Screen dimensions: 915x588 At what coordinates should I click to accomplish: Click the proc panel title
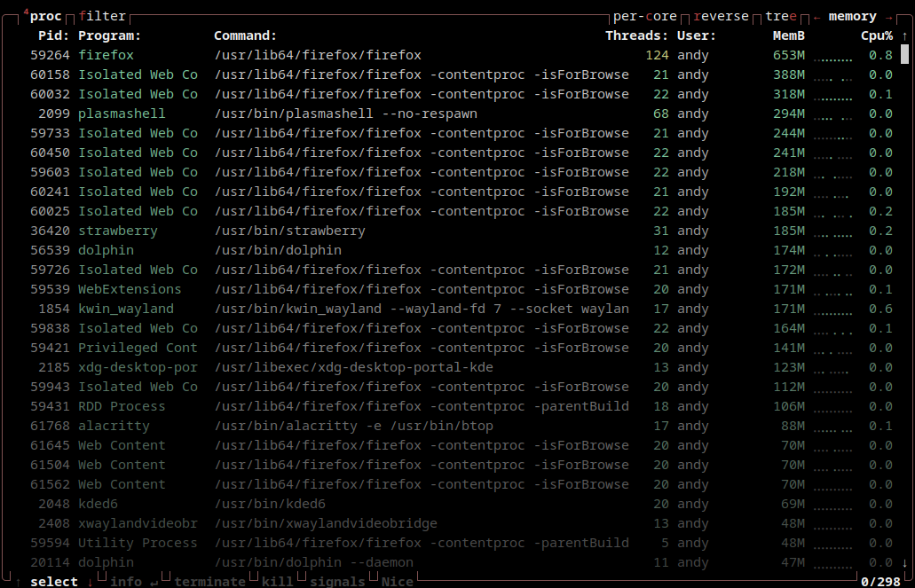[x=45, y=16]
